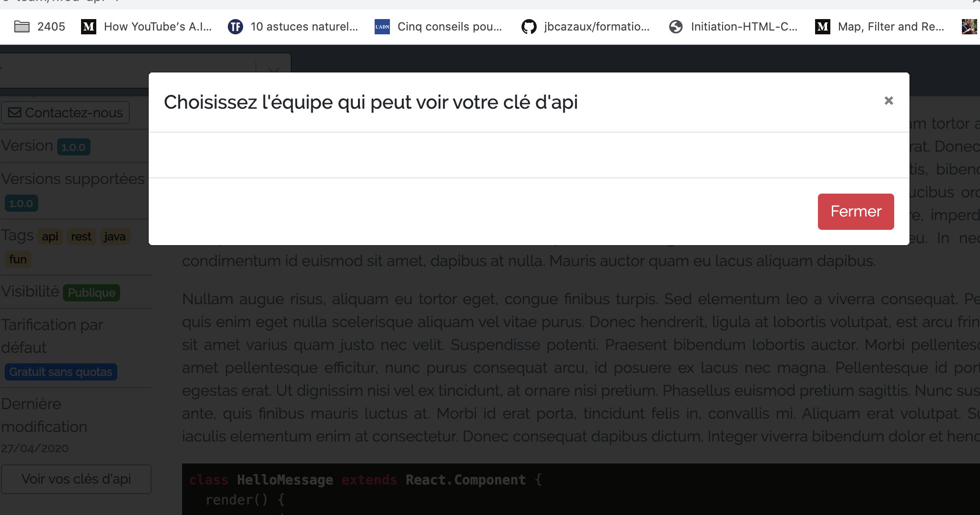Click the Contactez-nous button
The height and width of the screenshot is (515, 980).
tap(65, 113)
